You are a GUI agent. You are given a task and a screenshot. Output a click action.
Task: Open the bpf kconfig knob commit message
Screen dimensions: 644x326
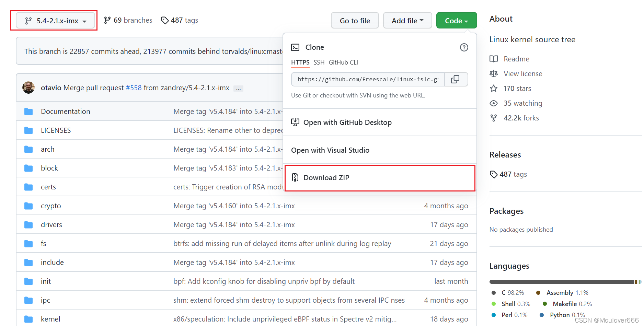(264, 281)
